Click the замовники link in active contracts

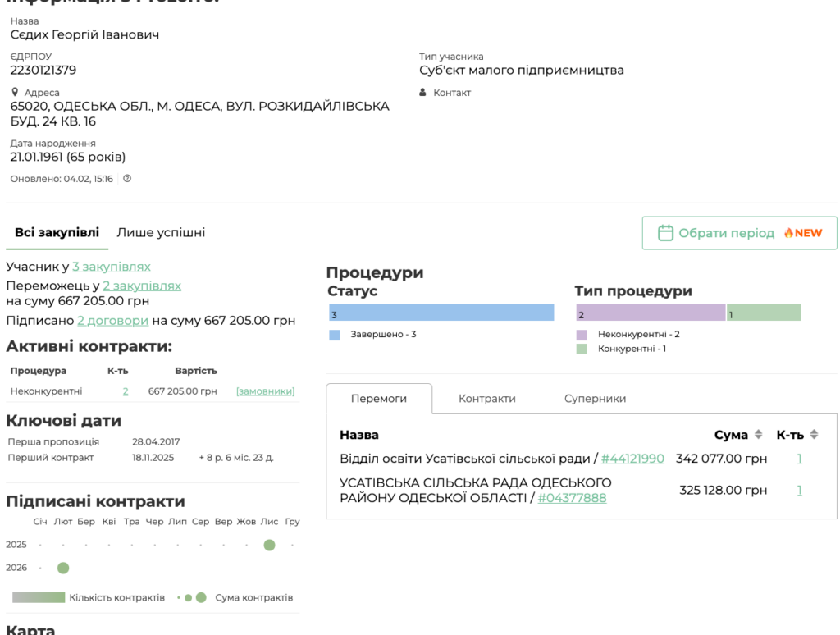tap(265, 391)
